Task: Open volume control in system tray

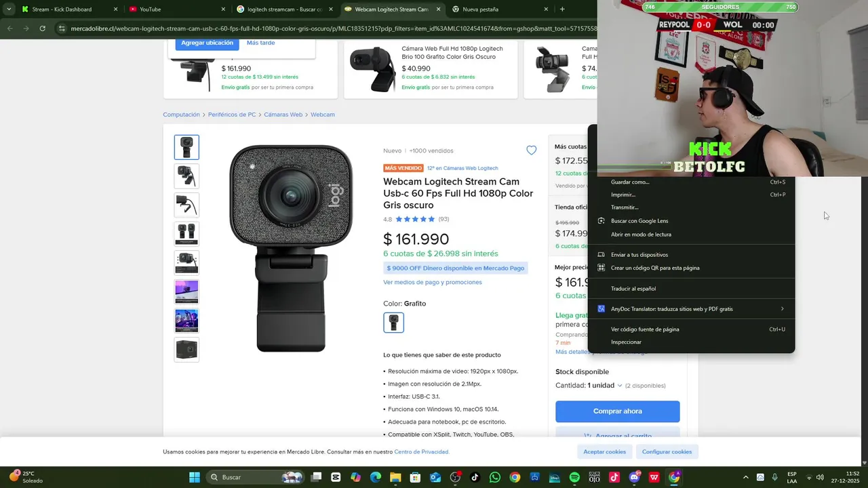Action: click(820, 477)
